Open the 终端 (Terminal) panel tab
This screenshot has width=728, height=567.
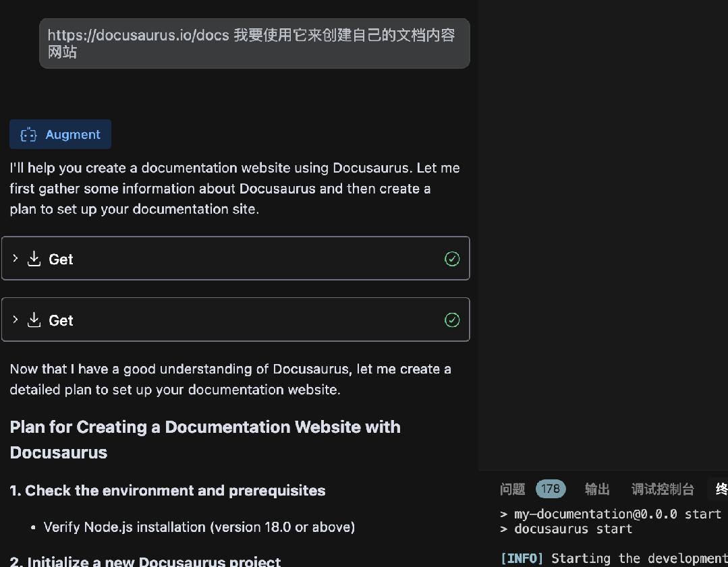(x=721, y=489)
